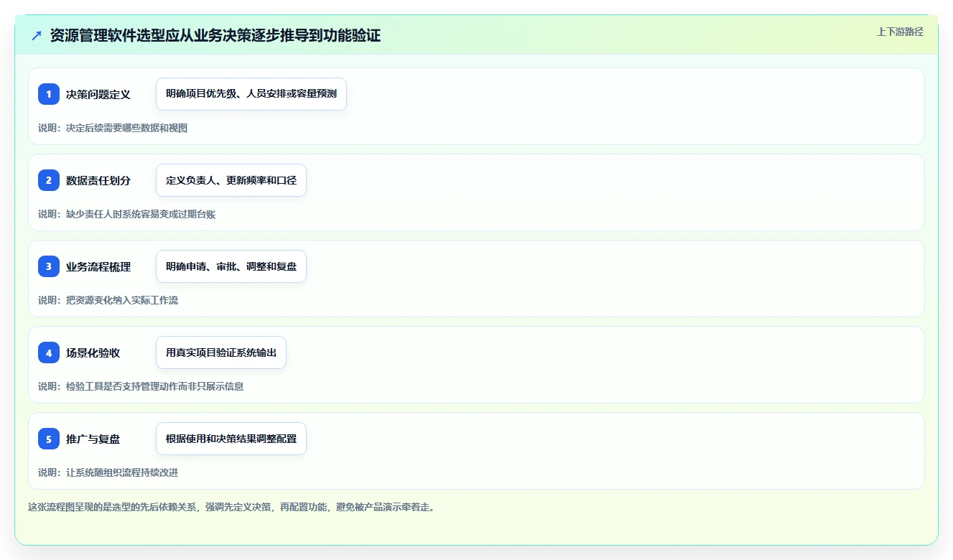Click the 上下游路径 label
953x560 pixels.
coord(900,32)
